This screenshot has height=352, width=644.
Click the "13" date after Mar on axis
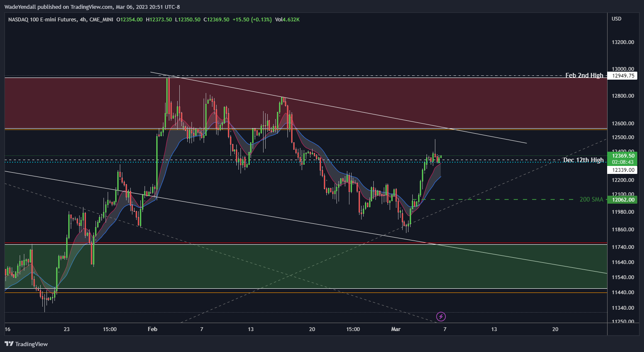494,329
